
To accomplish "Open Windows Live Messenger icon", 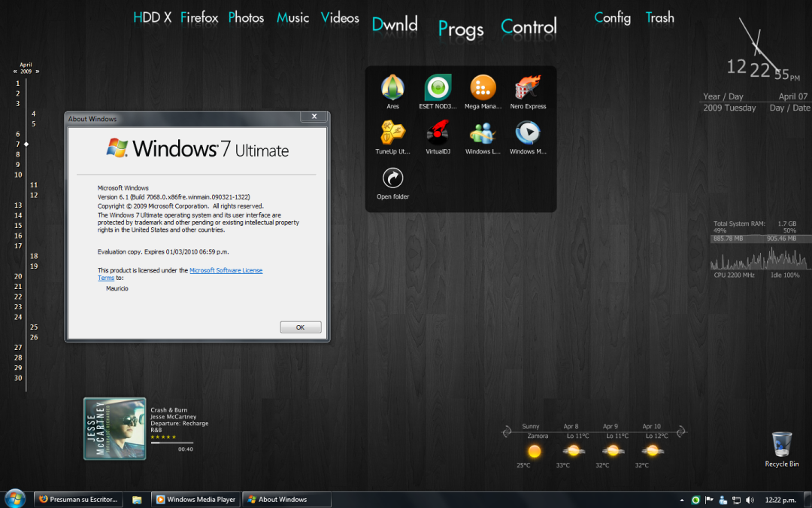I will coord(483,132).
